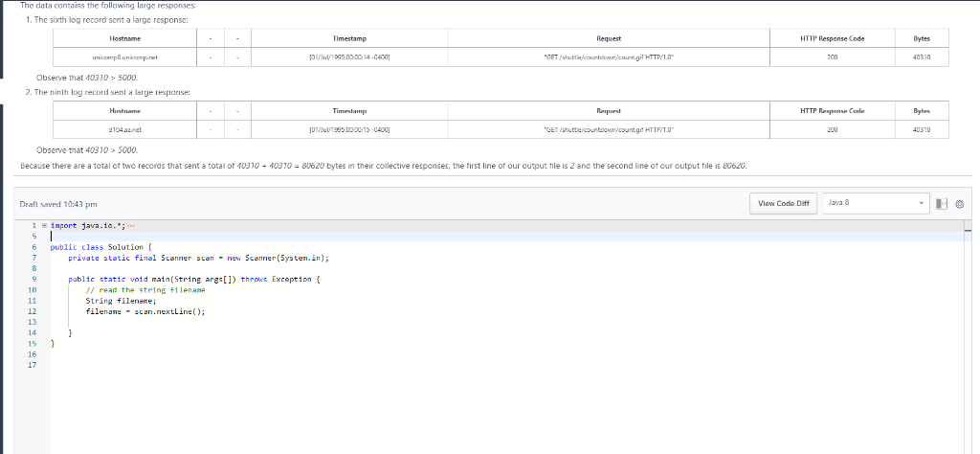This screenshot has width=980, height=454.
Task: Click the editor vertical scrollbar
Action: coord(969,336)
